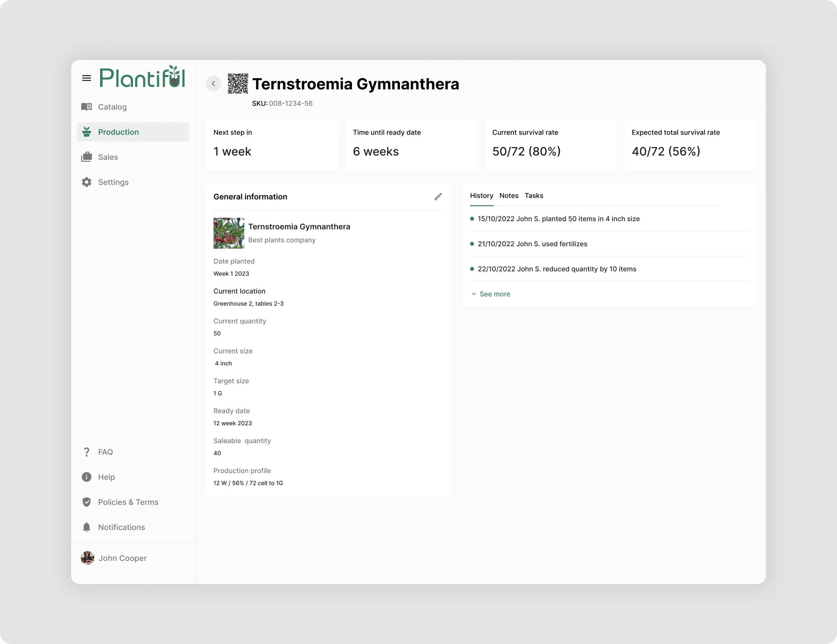The image size is (837, 644).
Task: Click the QR code next to the plant name
Action: click(238, 84)
